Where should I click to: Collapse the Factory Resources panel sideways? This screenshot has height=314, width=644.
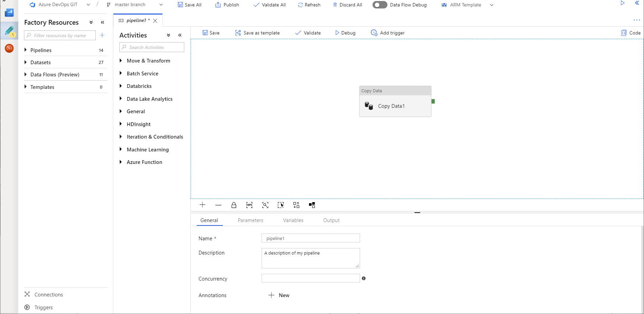pyautogui.click(x=102, y=22)
